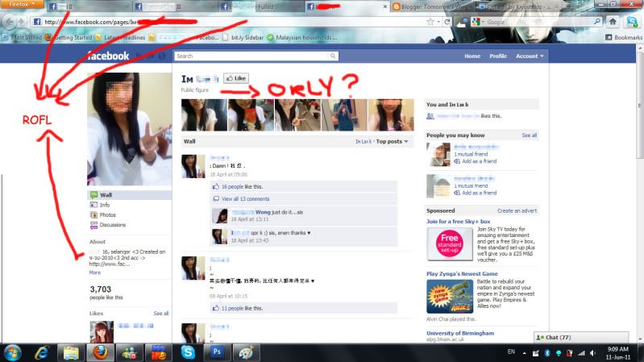644x362 pixels.
Task: Open the photo holding a red packet
Action: click(251, 114)
